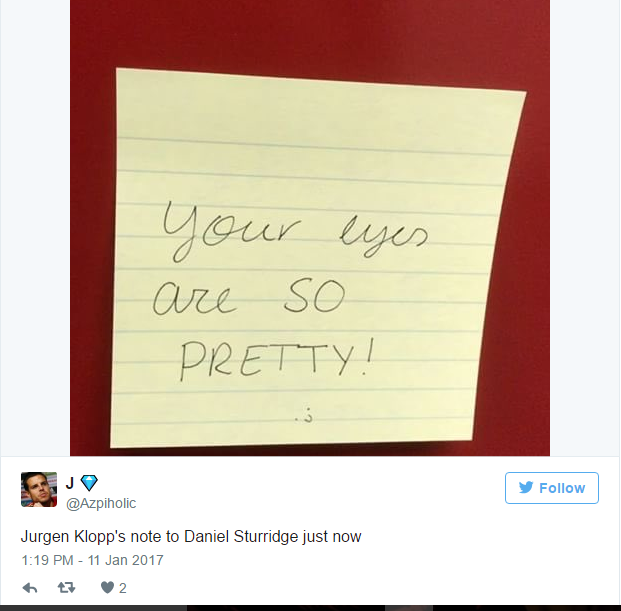Click the blue diamond emoji beside J
Screen dimensions: 621x611
tap(89, 483)
